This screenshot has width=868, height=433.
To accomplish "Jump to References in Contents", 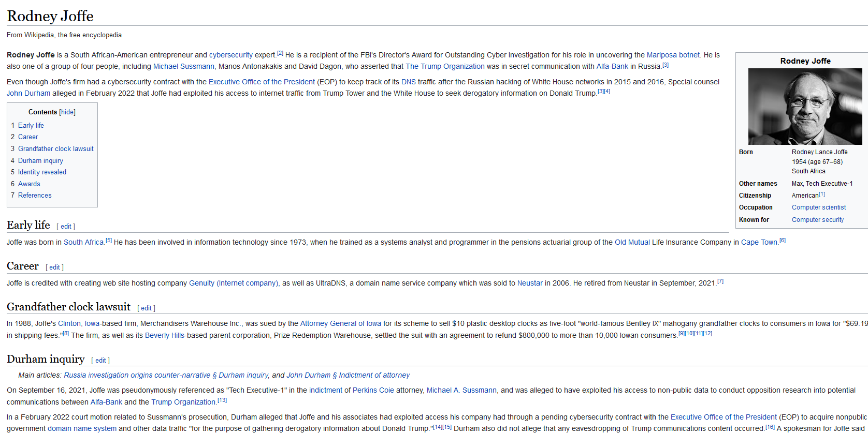I will point(35,195).
